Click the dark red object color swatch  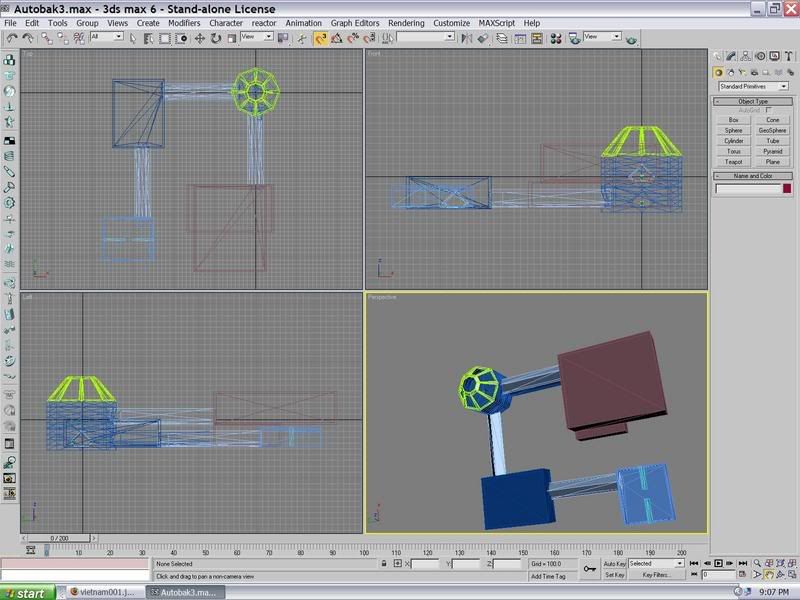point(787,189)
